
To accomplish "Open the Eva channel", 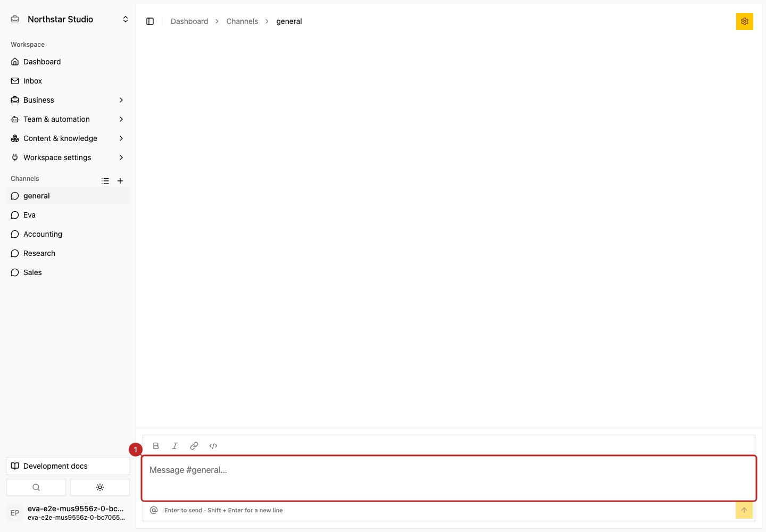I will tap(68, 215).
